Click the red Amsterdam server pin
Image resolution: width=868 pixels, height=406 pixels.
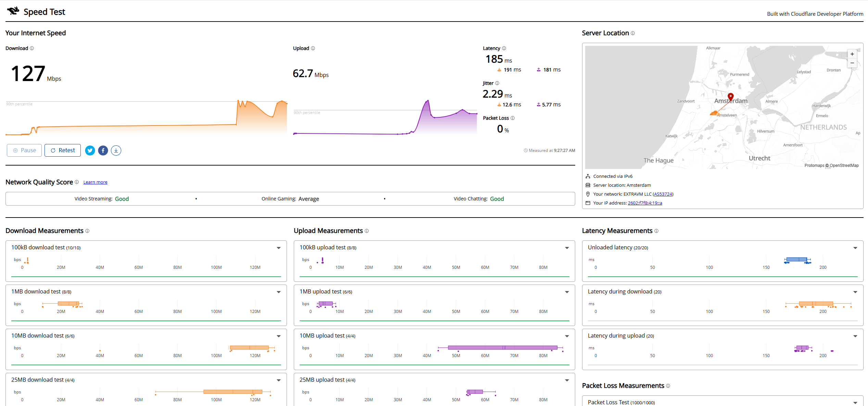click(730, 97)
